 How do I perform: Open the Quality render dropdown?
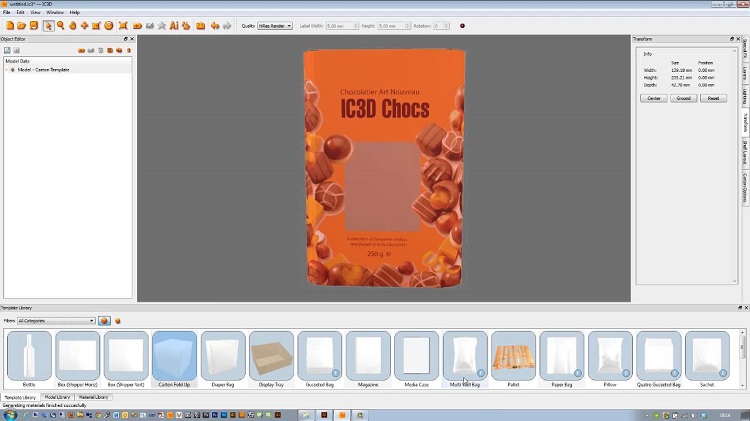[275, 26]
